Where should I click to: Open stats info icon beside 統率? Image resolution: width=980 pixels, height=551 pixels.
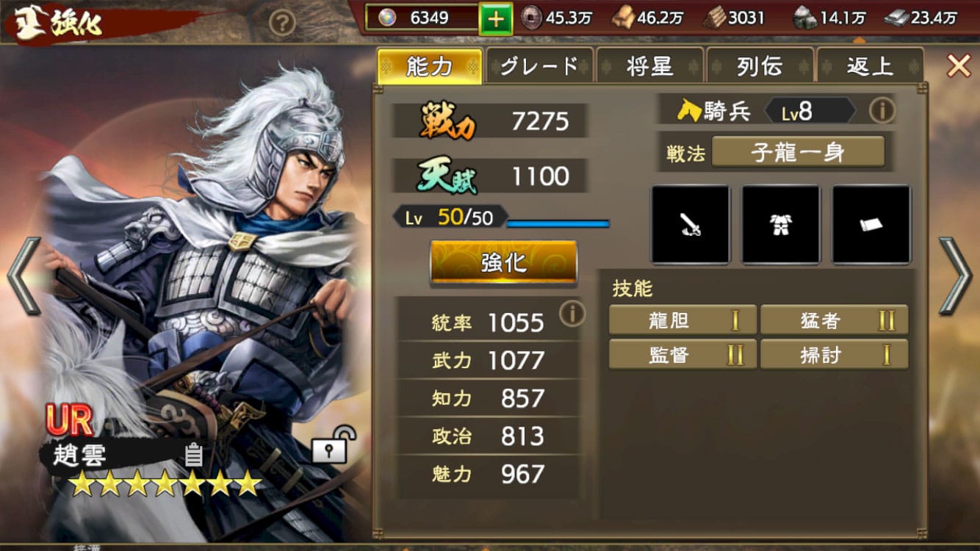click(572, 313)
